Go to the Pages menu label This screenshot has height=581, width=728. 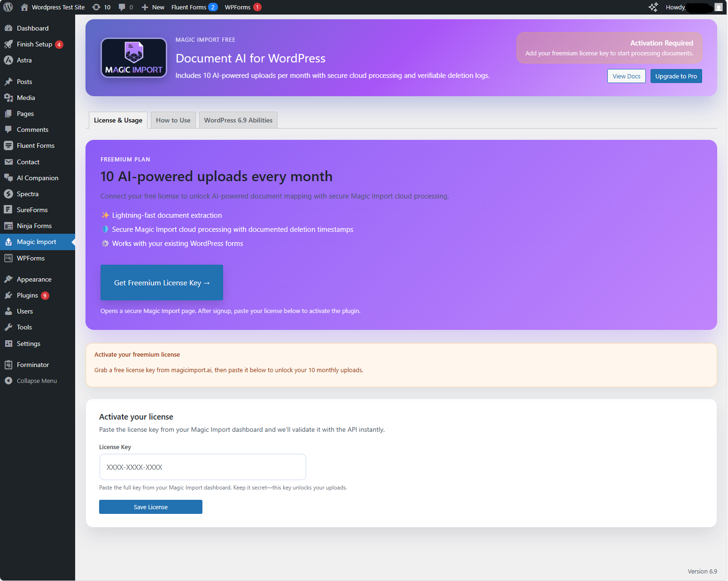tap(25, 114)
